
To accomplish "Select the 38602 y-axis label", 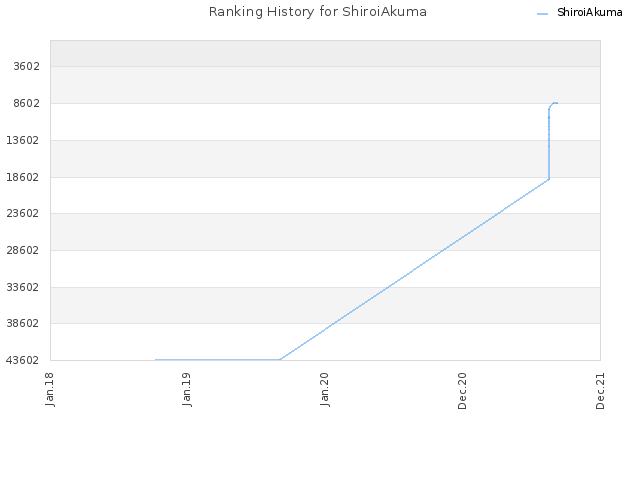I will [23, 323].
